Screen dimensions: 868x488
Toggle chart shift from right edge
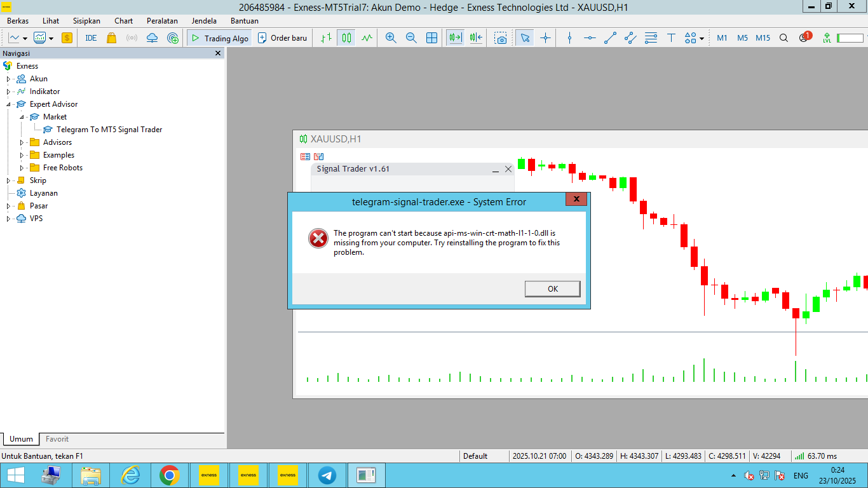tap(476, 38)
